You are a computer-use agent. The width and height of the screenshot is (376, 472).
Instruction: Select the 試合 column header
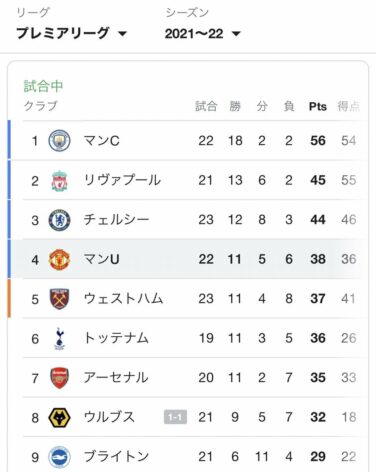click(x=206, y=106)
